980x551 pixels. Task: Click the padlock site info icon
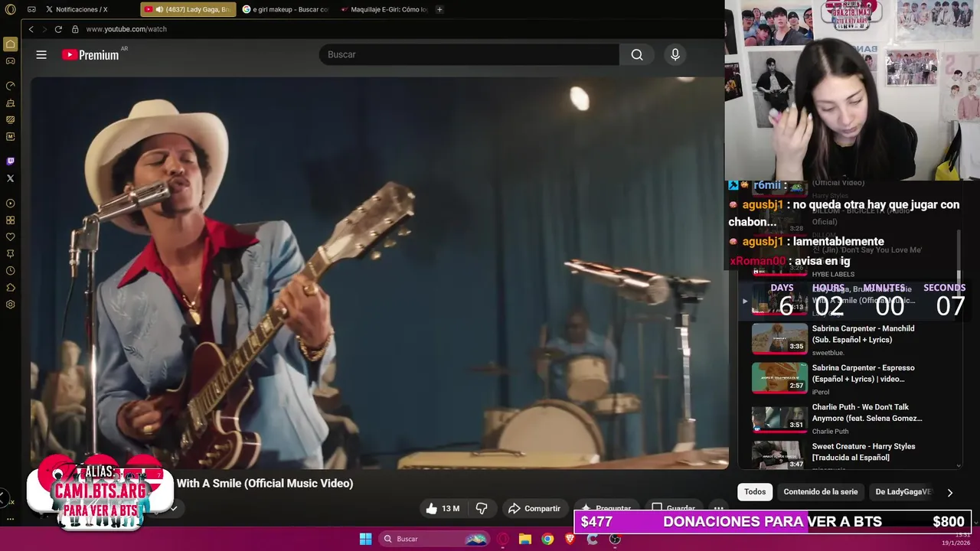[x=75, y=29]
